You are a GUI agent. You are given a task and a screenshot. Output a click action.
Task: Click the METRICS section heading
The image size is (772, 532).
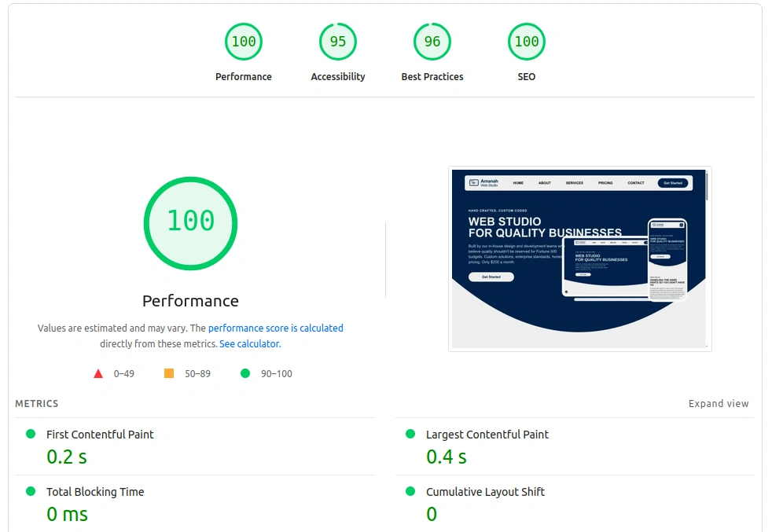(x=36, y=404)
